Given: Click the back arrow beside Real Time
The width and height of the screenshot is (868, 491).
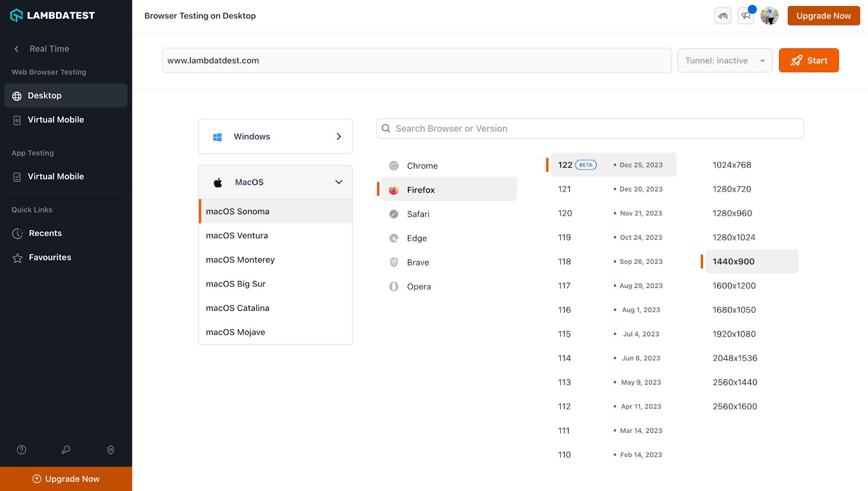Looking at the screenshot, I should (x=17, y=49).
